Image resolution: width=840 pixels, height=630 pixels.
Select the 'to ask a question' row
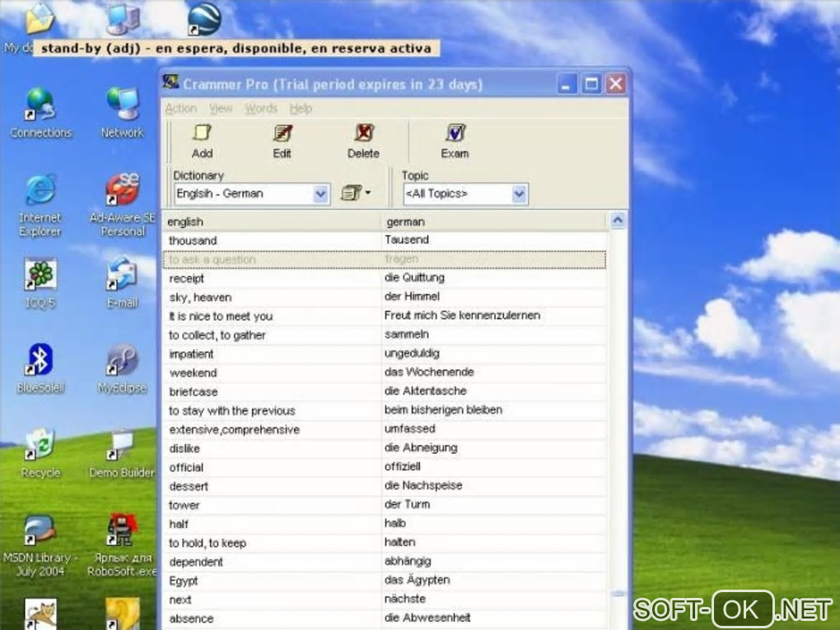coord(385,259)
